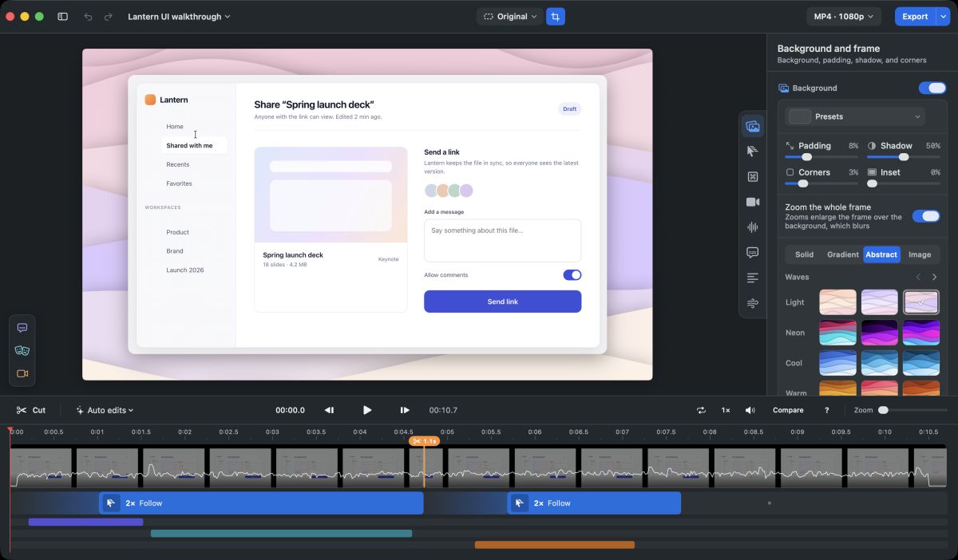The height and width of the screenshot is (560, 958).
Task: Click Send link in the preview
Action: [x=502, y=302]
